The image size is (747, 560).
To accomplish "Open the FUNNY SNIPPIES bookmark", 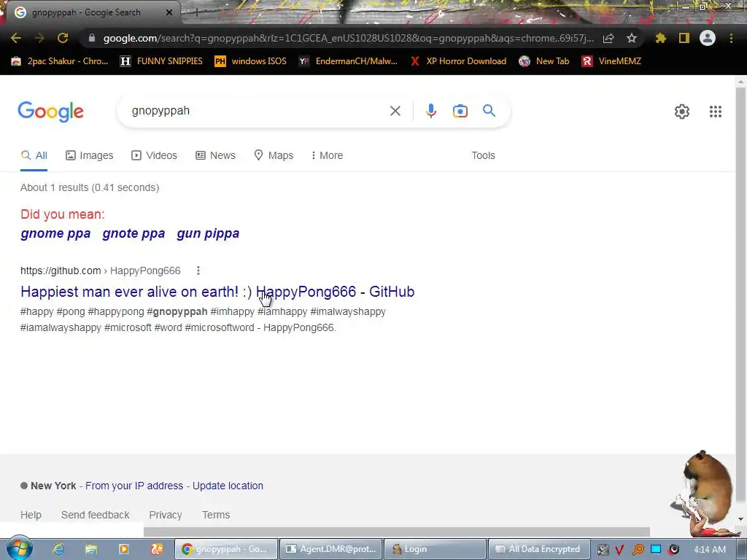I will pyautogui.click(x=161, y=61).
